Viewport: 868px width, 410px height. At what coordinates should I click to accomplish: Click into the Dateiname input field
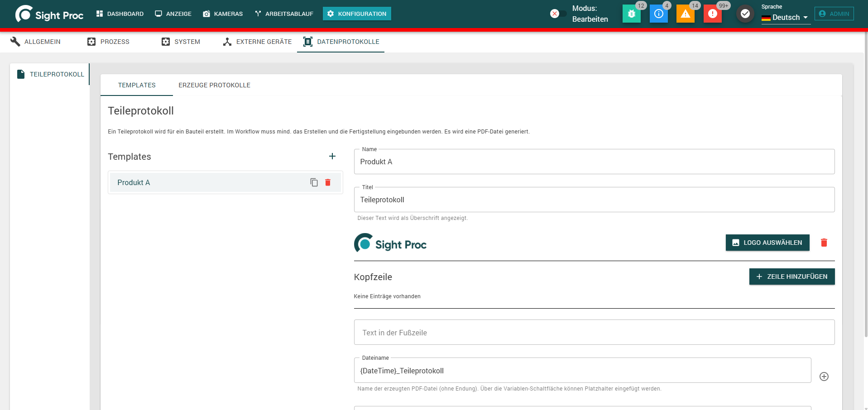coord(582,370)
